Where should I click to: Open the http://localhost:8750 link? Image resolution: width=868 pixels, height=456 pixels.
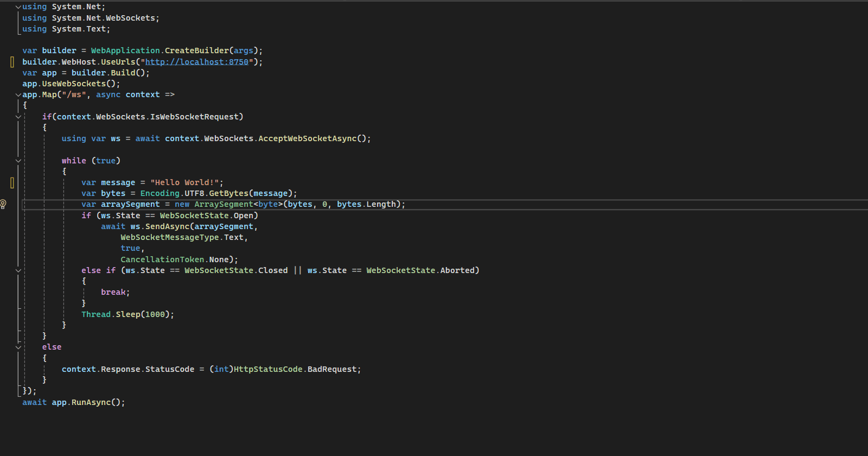point(196,62)
